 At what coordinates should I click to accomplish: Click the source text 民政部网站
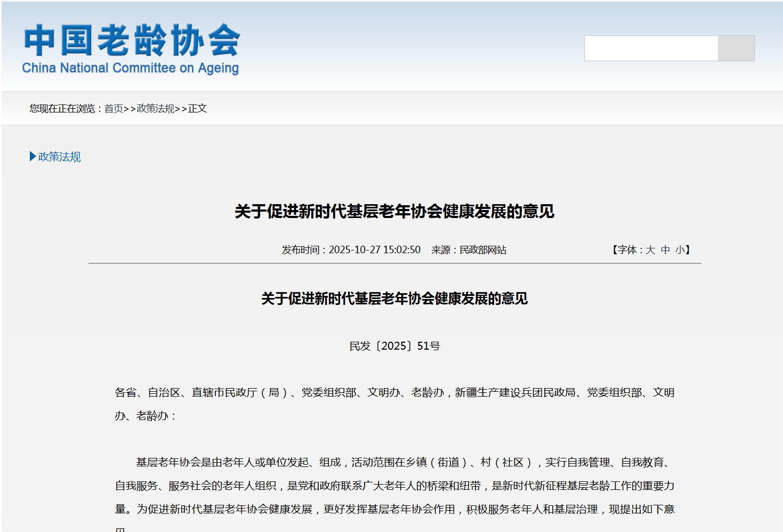(482, 250)
